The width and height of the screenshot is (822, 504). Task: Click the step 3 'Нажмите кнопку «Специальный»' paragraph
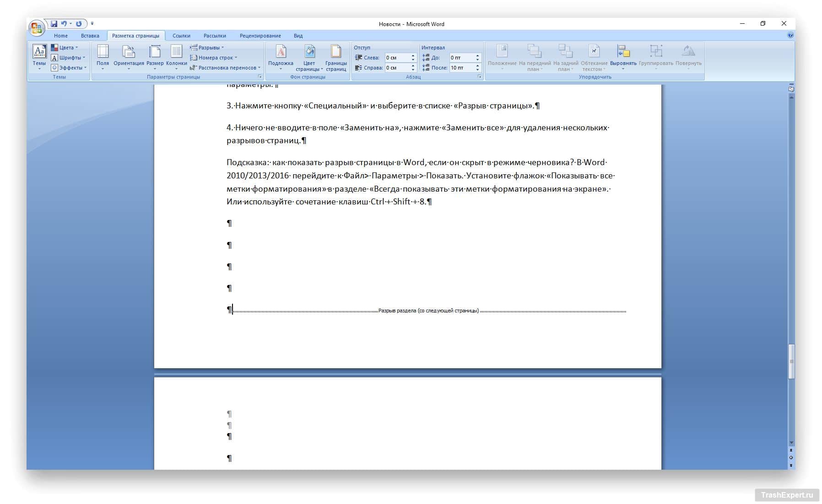(x=383, y=106)
